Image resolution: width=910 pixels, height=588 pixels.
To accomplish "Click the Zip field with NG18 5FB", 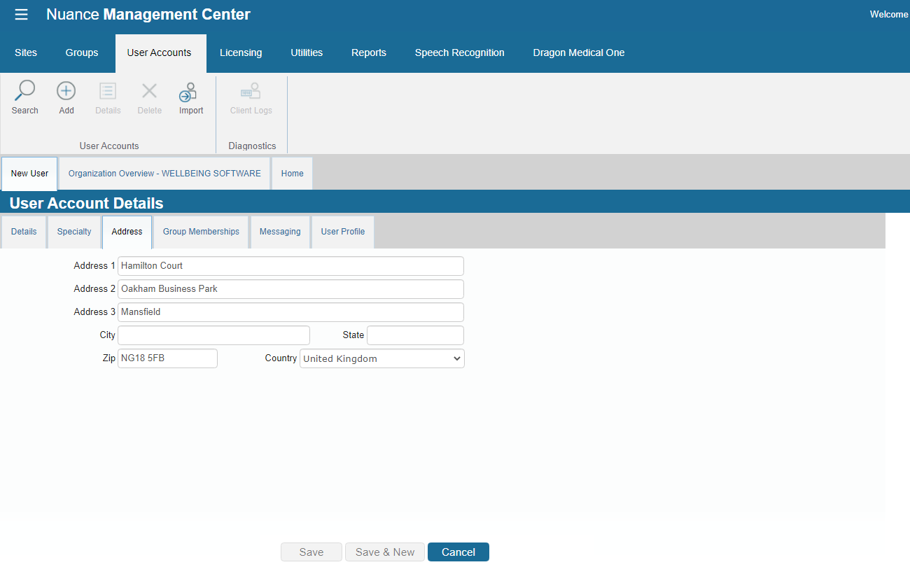I will tap(167, 358).
